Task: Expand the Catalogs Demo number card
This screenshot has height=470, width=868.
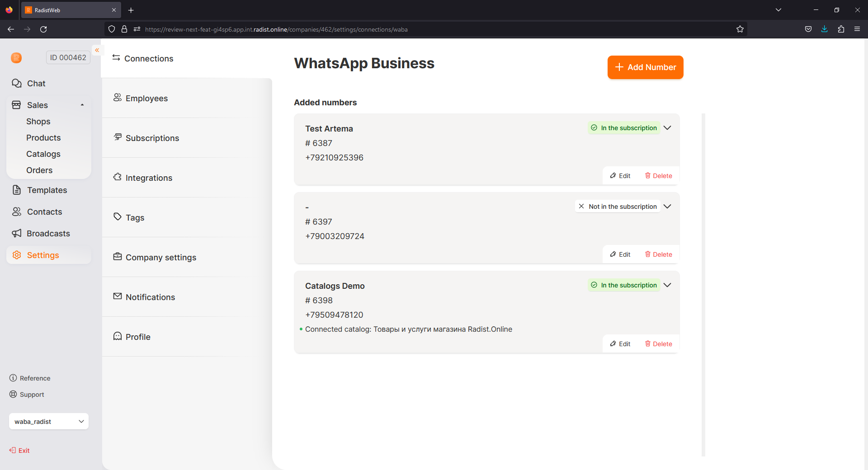Action: point(667,285)
